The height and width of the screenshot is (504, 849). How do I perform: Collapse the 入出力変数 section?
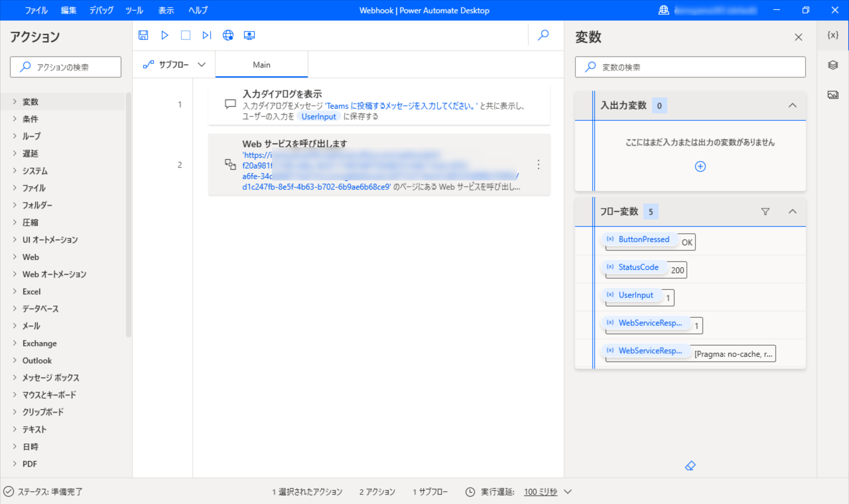pyautogui.click(x=792, y=106)
